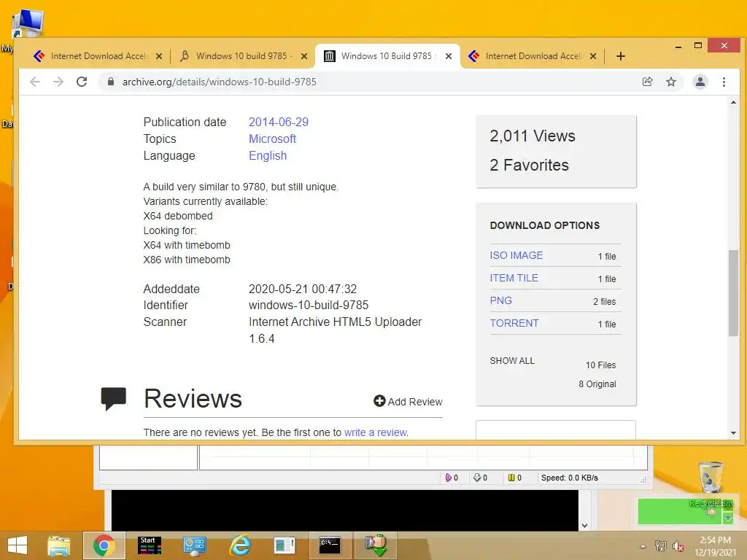
Task: Open ITEM TILE download option
Action: pos(514,278)
